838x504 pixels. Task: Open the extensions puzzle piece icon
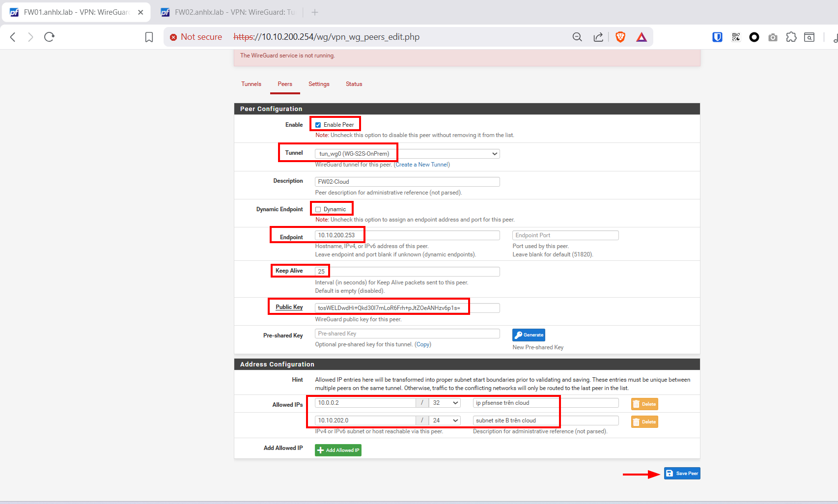click(x=791, y=37)
